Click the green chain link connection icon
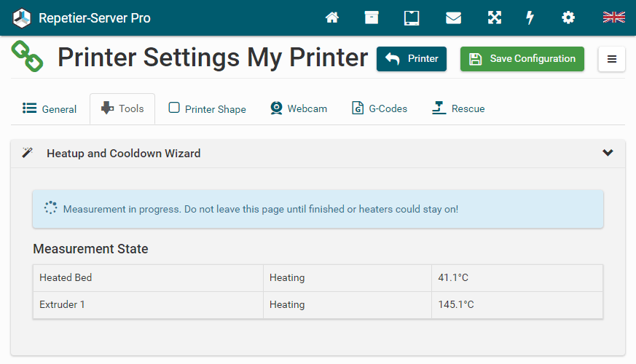 tap(27, 57)
